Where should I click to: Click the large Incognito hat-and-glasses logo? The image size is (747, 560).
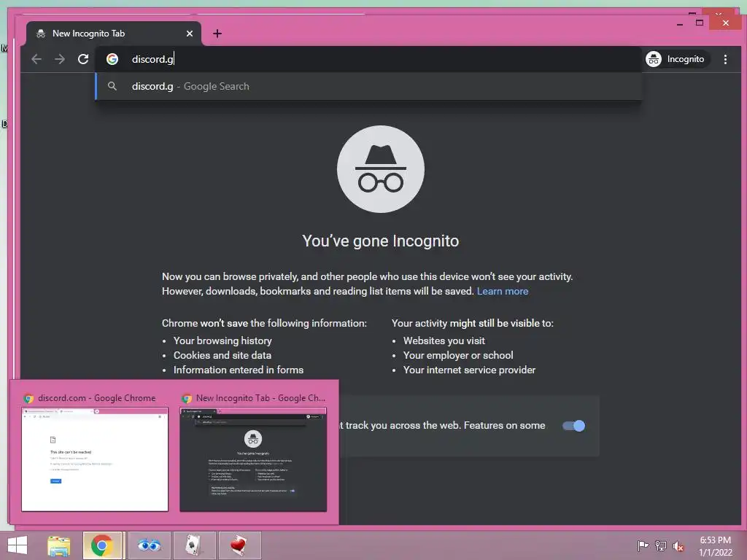click(380, 169)
